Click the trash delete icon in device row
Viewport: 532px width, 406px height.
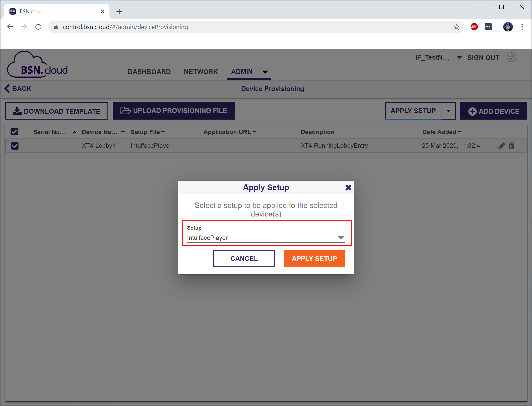tap(512, 146)
